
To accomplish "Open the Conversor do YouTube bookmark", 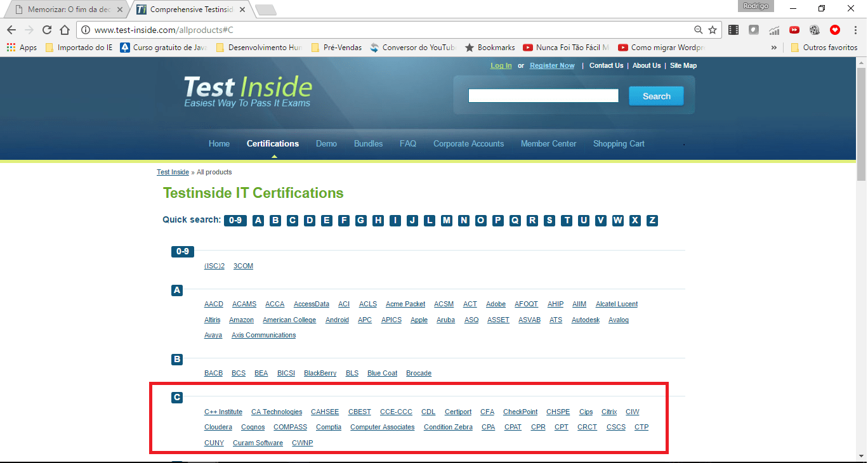I will (412, 48).
